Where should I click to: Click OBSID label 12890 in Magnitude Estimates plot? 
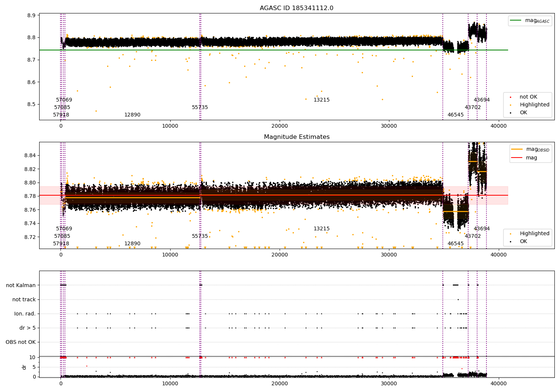(133, 244)
